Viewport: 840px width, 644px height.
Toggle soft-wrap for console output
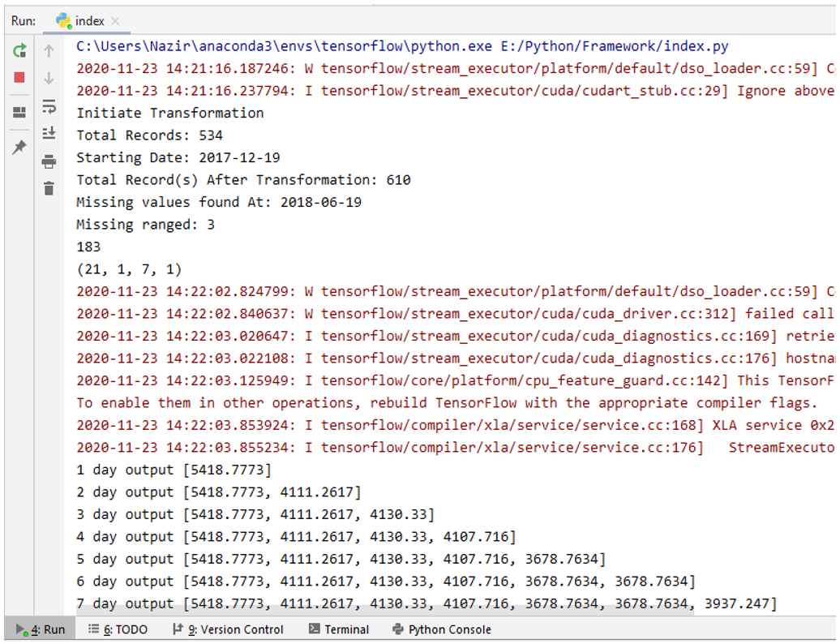(49, 106)
